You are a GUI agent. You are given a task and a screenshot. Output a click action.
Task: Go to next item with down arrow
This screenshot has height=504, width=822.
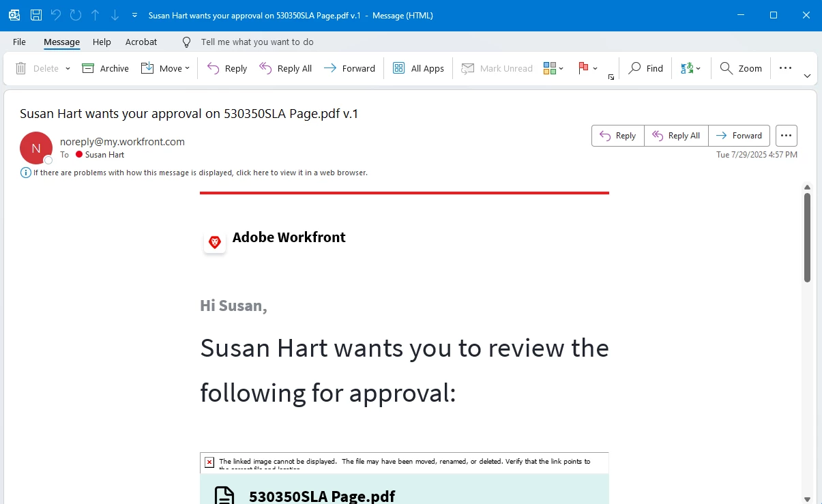(x=115, y=15)
